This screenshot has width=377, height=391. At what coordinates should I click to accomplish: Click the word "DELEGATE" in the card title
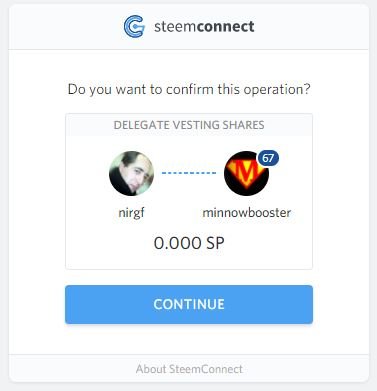pos(142,125)
